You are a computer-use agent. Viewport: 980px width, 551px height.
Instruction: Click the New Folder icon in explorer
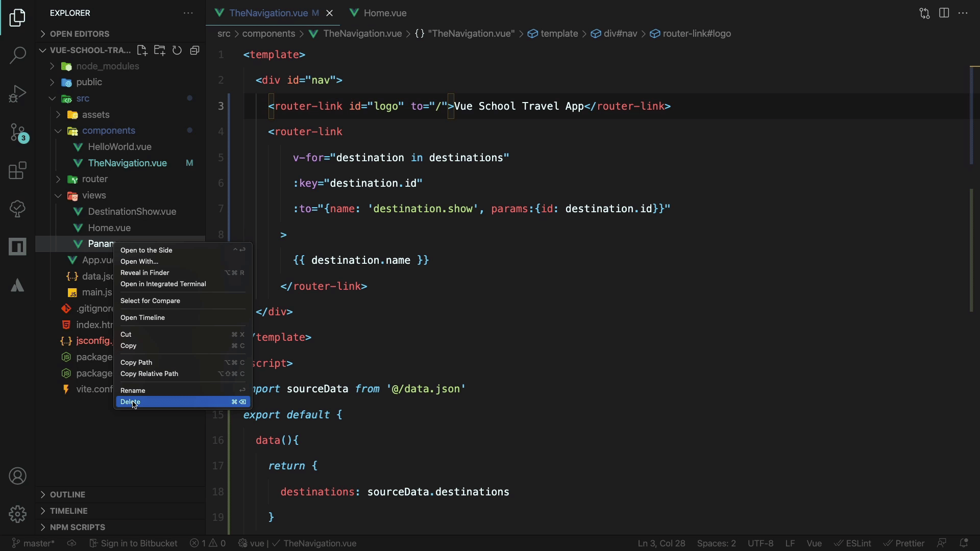pos(160,51)
